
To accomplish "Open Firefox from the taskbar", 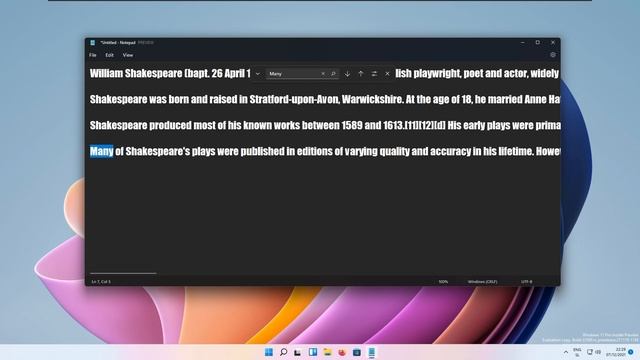I will tap(342, 352).
